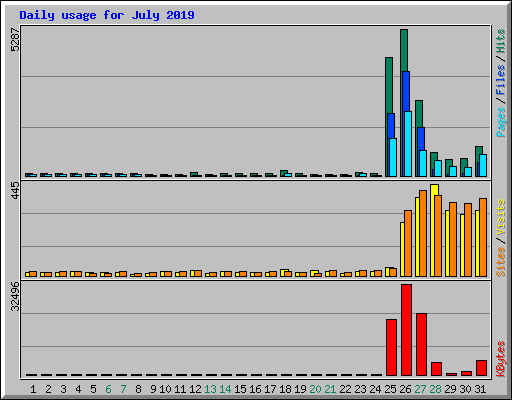This screenshot has height=400, width=512.
Task: Click the cyan 'Pages' legend label
Action: 501,122
